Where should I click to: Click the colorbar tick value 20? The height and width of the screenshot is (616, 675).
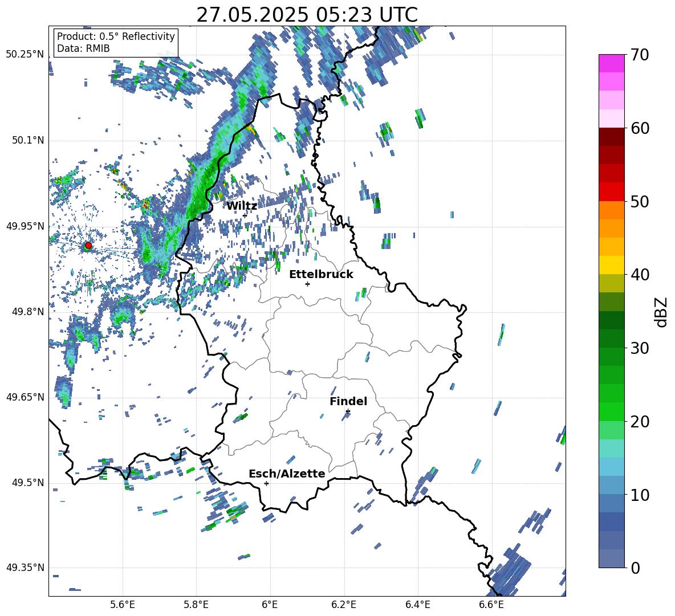pos(640,422)
